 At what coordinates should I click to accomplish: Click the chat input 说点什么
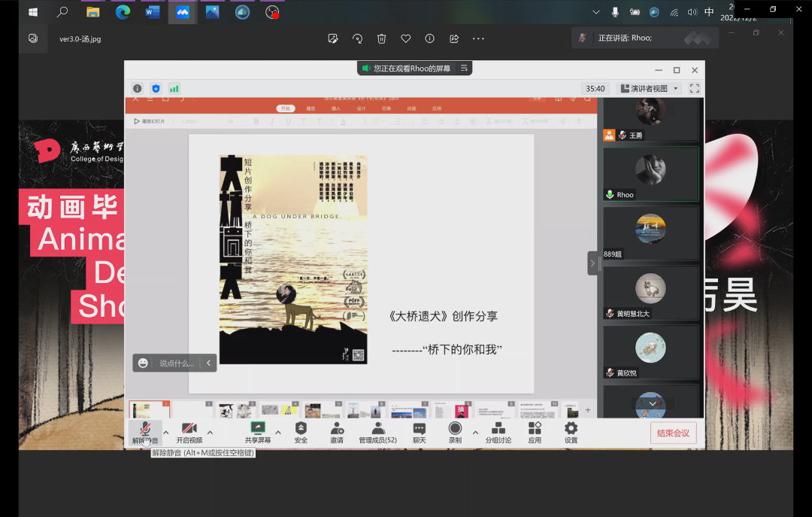pos(177,363)
